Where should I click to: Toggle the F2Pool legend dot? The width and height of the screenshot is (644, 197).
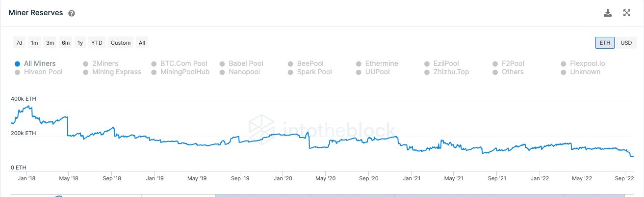pos(495,64)
